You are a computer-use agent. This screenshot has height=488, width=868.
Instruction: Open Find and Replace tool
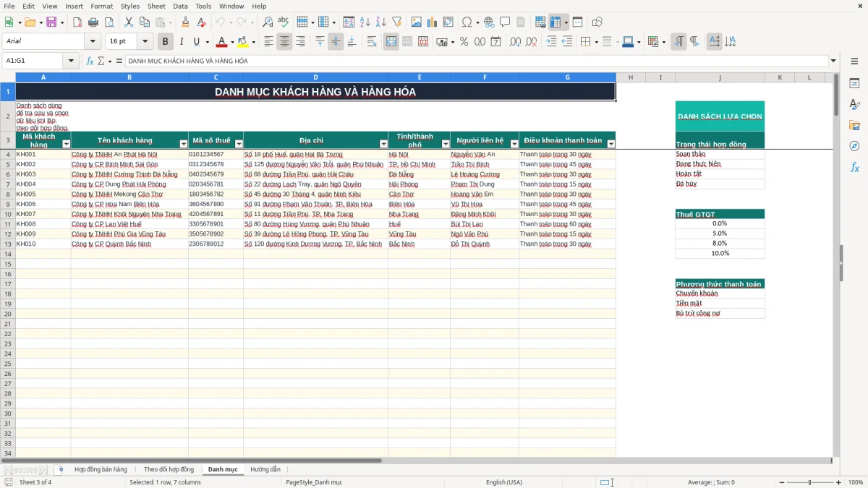click(268, 22)
